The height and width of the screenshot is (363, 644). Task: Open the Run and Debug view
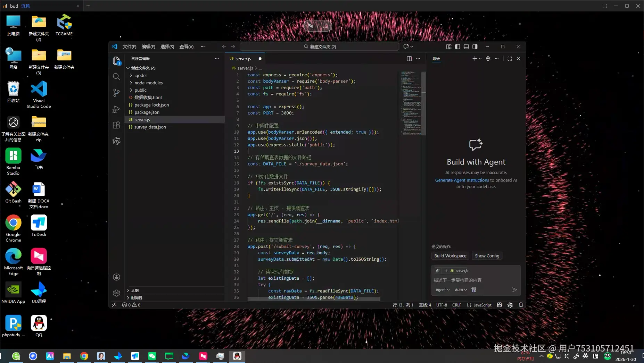coord(116,109)
